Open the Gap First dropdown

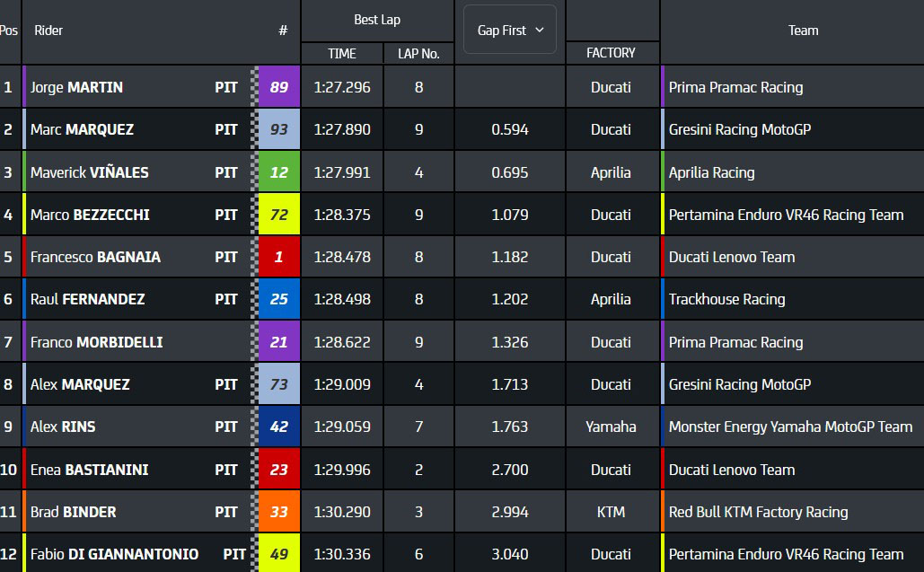[510, 31]
